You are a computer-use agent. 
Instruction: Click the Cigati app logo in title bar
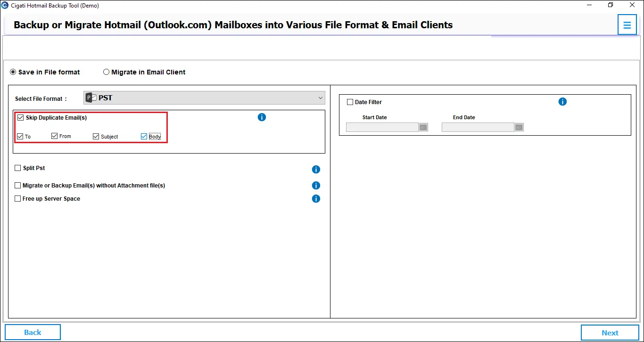[5, 5]
